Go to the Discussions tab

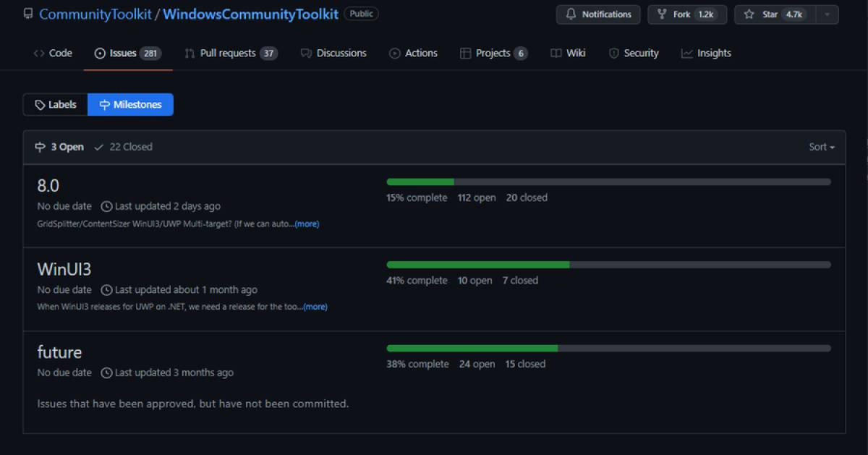(x=333, y=53)
